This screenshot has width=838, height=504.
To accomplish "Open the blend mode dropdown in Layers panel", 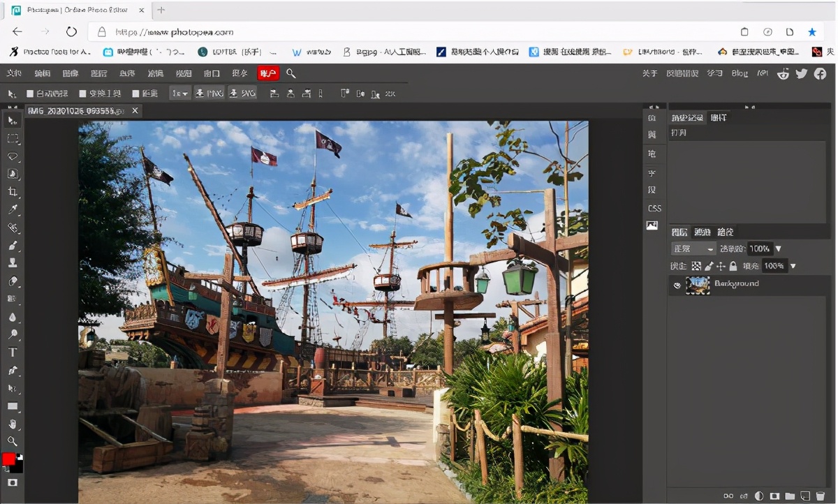I will pos(693,249).
